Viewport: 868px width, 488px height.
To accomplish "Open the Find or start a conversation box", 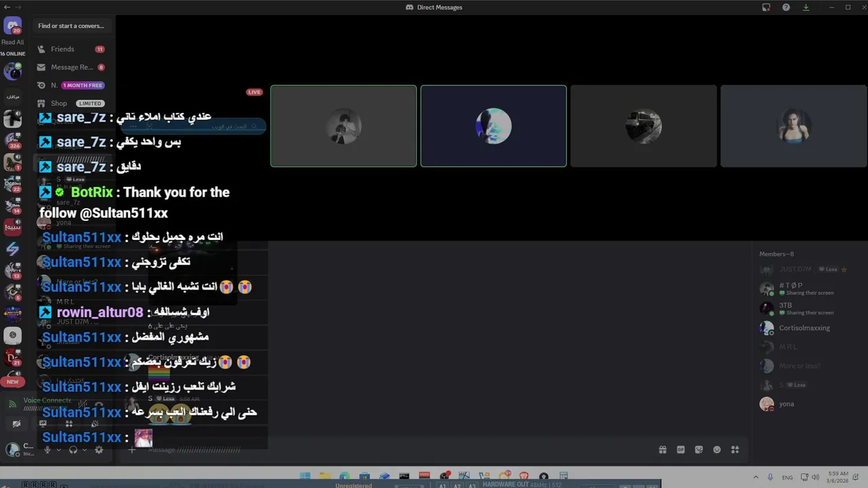I will pyautogui.click(x=71, y=26).
